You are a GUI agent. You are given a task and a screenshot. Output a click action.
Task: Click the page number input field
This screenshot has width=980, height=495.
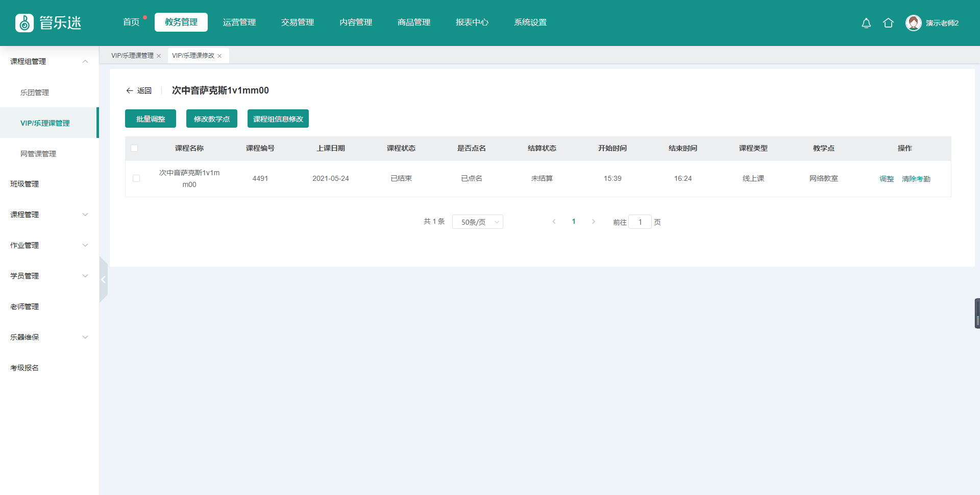tap(640, 222)
